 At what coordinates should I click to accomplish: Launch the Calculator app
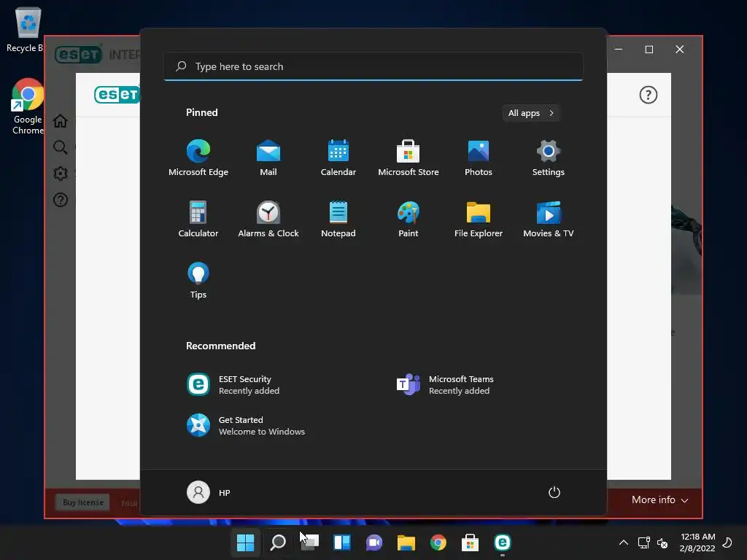point(198,219)
